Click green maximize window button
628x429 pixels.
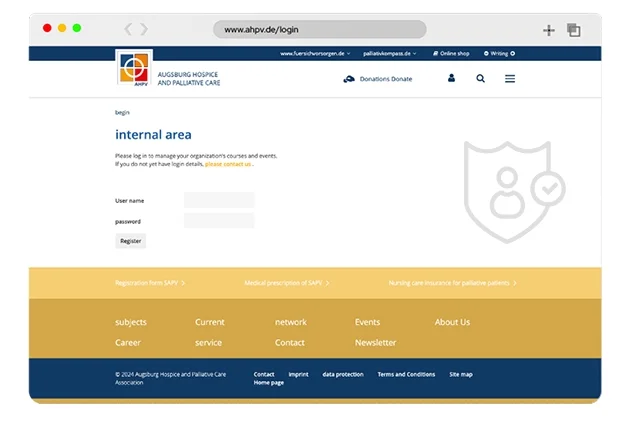click(x=76, y=28)
